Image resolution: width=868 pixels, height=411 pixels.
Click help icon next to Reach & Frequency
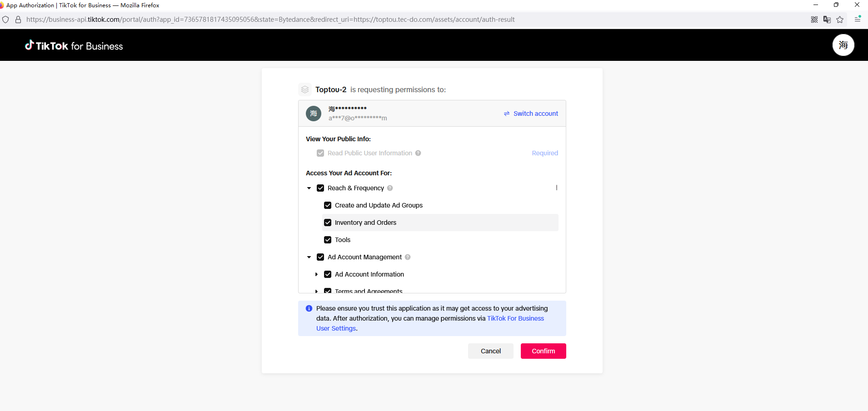pyautogui.click(x=390, y=188)
